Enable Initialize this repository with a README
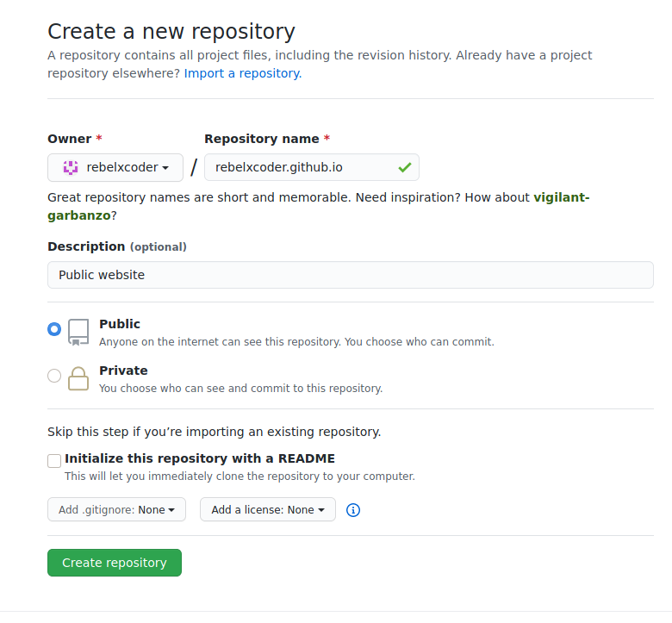 point(54,460)
